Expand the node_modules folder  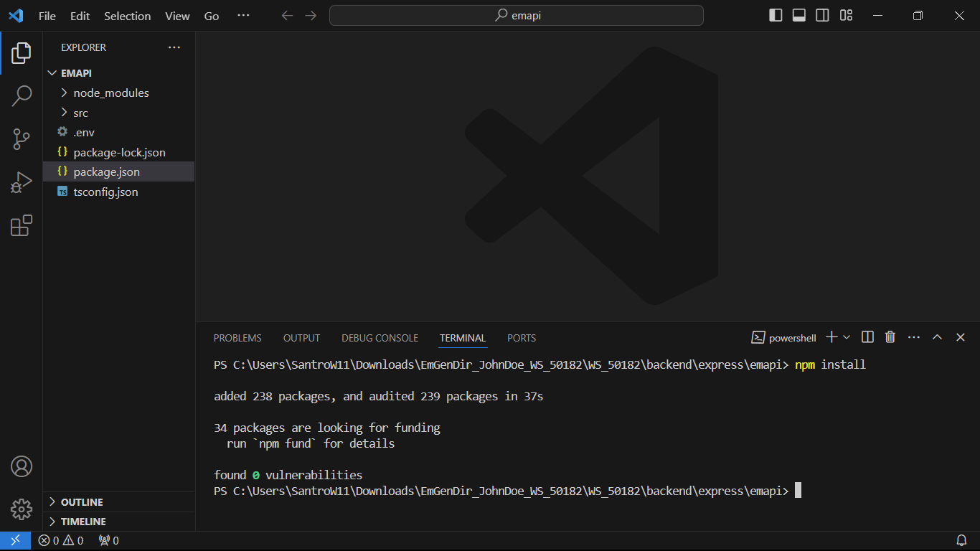(x=119, y=93)
